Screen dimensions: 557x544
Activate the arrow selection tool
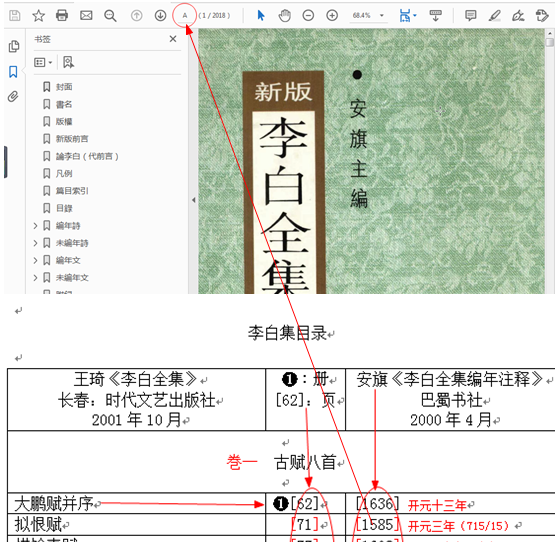[x=261, y=16]
